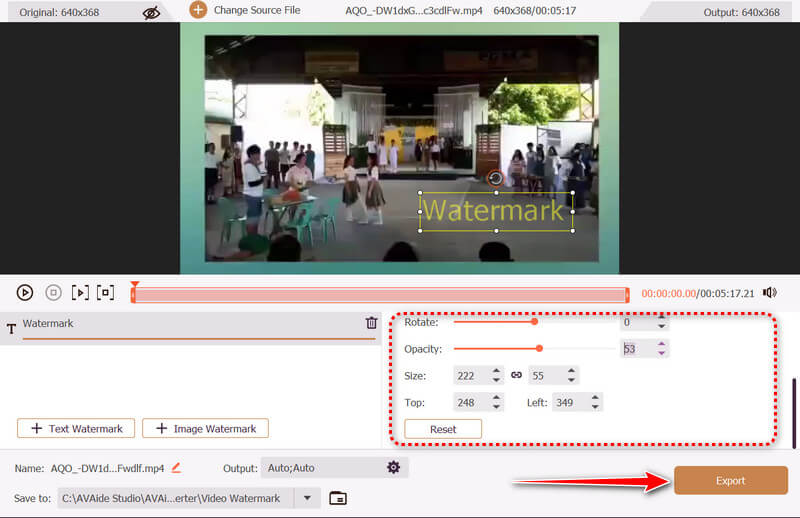The width and height of the screenshot is (800, 518).
Task: Open the save folder icon
Action: (338, 498)
